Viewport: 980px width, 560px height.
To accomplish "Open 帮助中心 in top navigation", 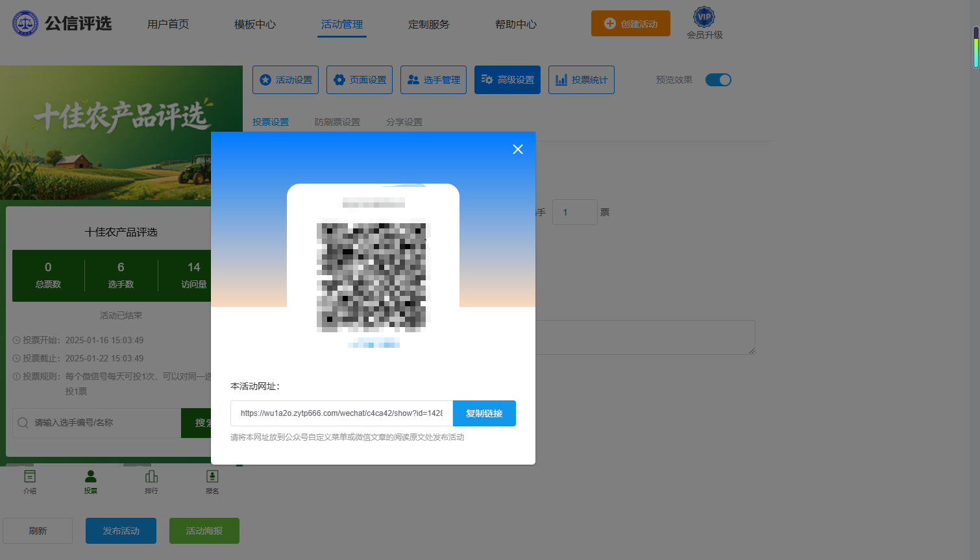I will 516,24.
